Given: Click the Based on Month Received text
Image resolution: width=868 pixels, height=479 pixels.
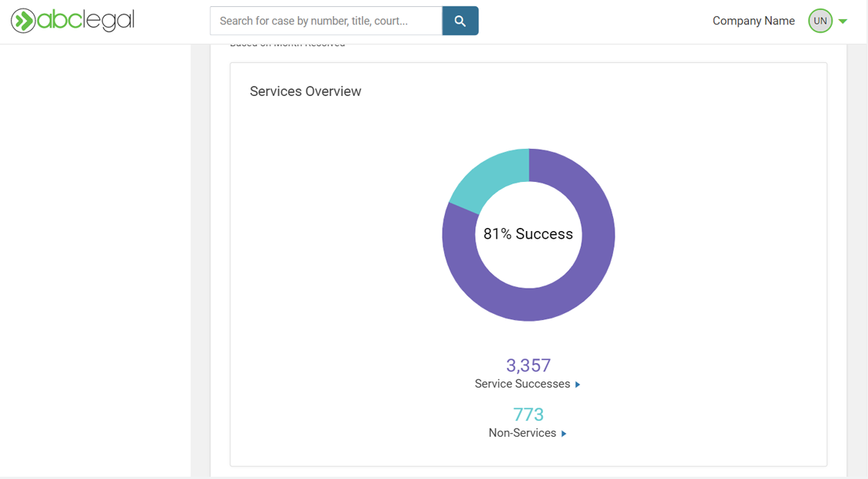Looking at the screenshot, I should click(287, 42).
